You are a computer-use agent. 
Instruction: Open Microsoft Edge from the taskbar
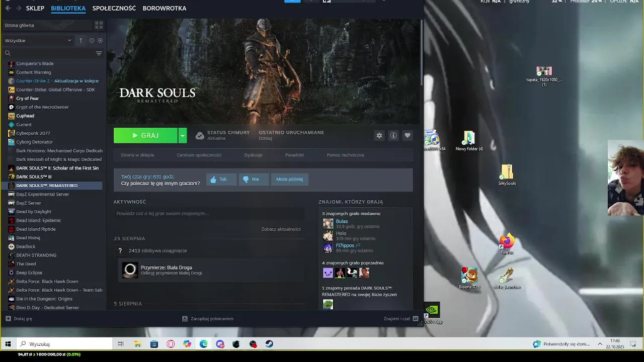[x=203, y=344]
